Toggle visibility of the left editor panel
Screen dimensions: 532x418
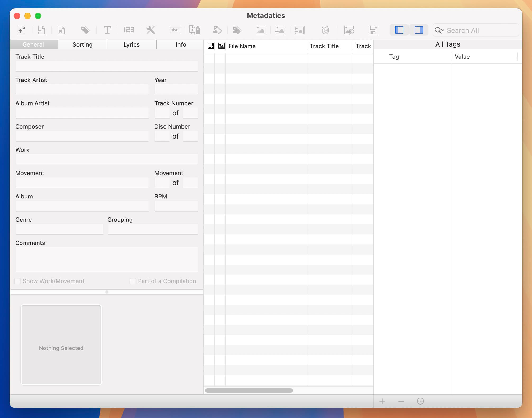point(399,30)
